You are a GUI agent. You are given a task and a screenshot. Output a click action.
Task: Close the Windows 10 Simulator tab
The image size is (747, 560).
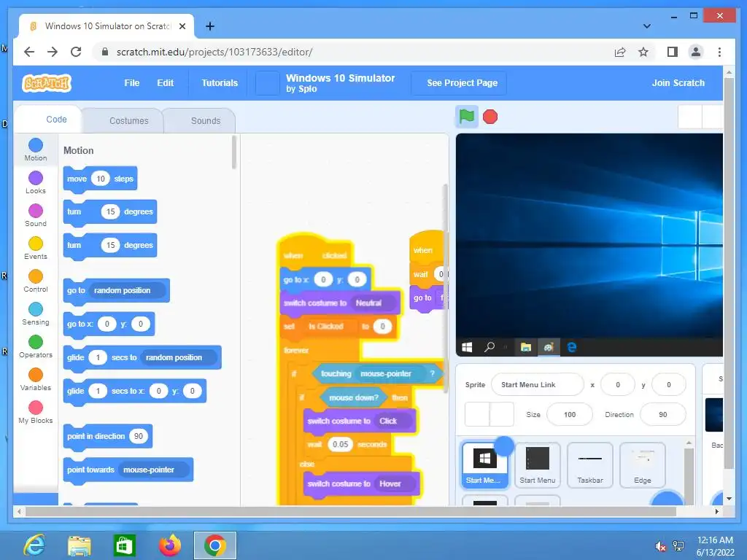[182, 26]
